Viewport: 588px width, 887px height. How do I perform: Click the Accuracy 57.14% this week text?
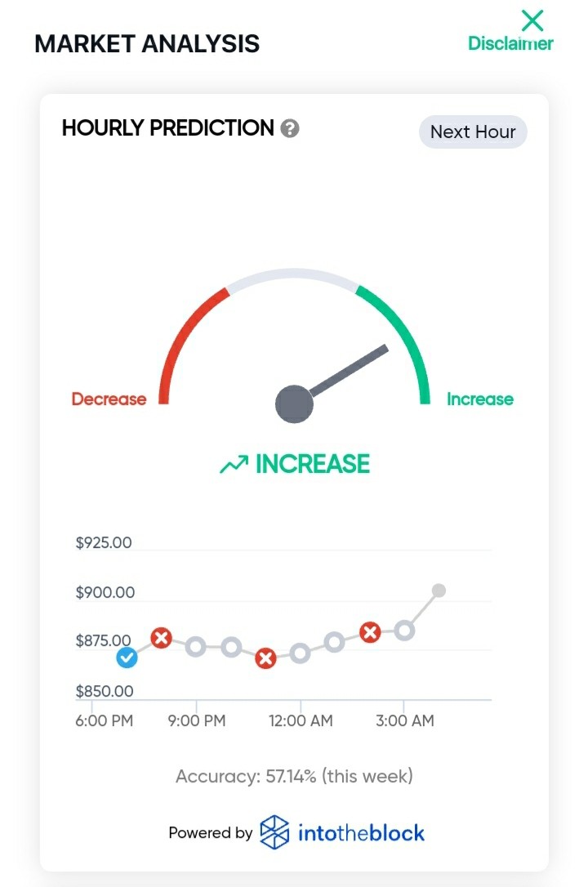(x=294, y=776)
